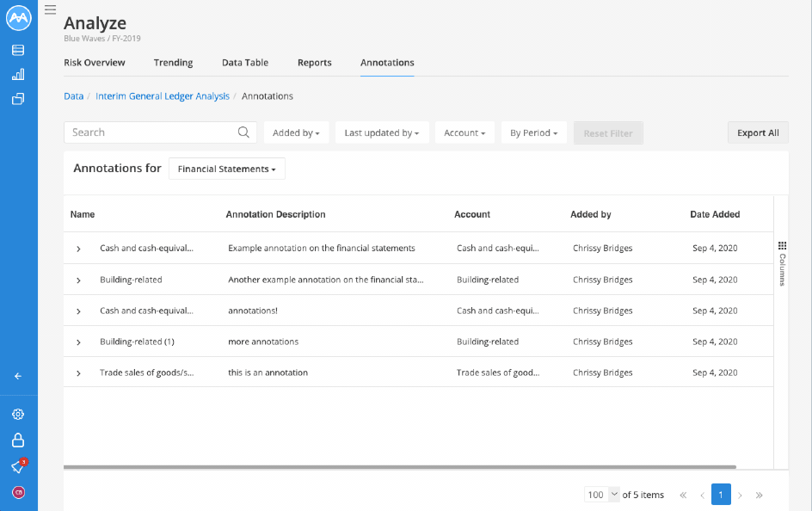Select the data tables icon in sidebar
The width and height of the screenshot is (812, 511).
17,50
